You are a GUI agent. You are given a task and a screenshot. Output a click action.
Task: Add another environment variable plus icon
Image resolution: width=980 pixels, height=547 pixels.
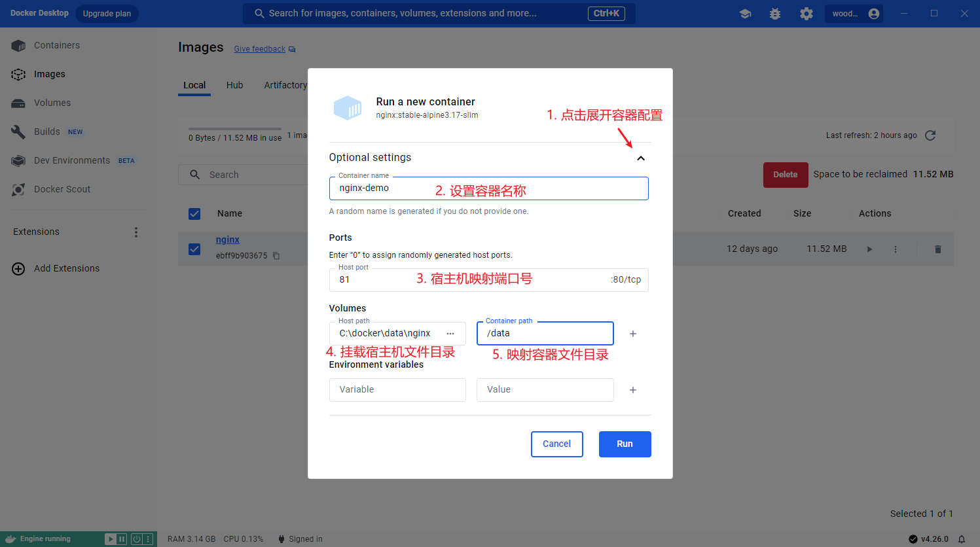click(x=633, y=390)
